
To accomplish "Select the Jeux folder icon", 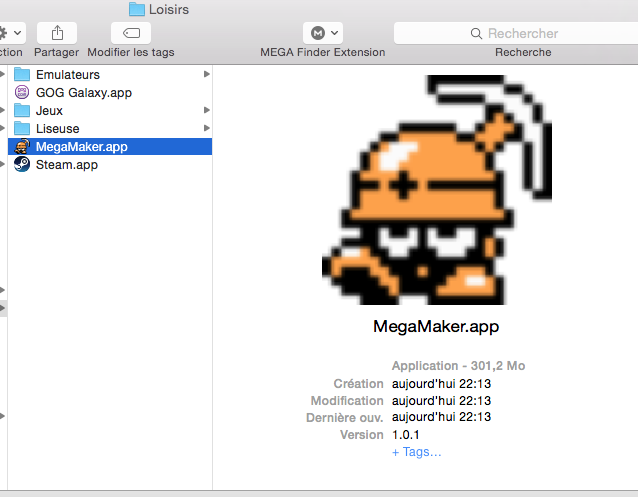I will (22, 110).
